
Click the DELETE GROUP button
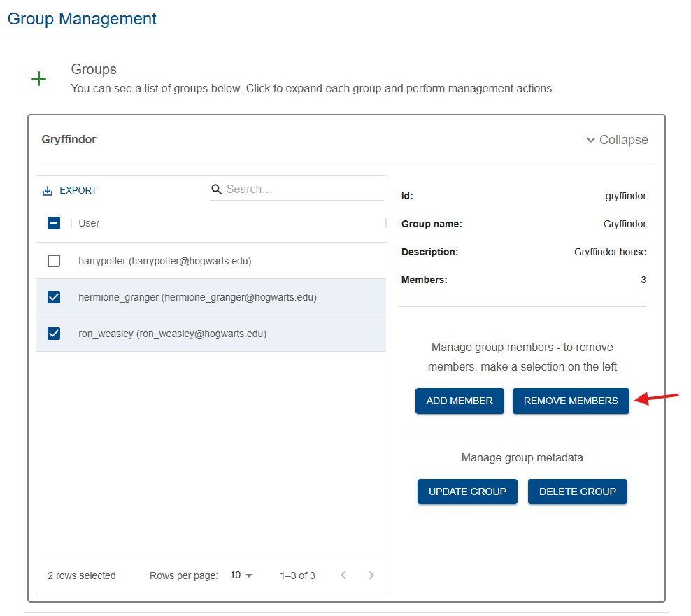point(577,492)
